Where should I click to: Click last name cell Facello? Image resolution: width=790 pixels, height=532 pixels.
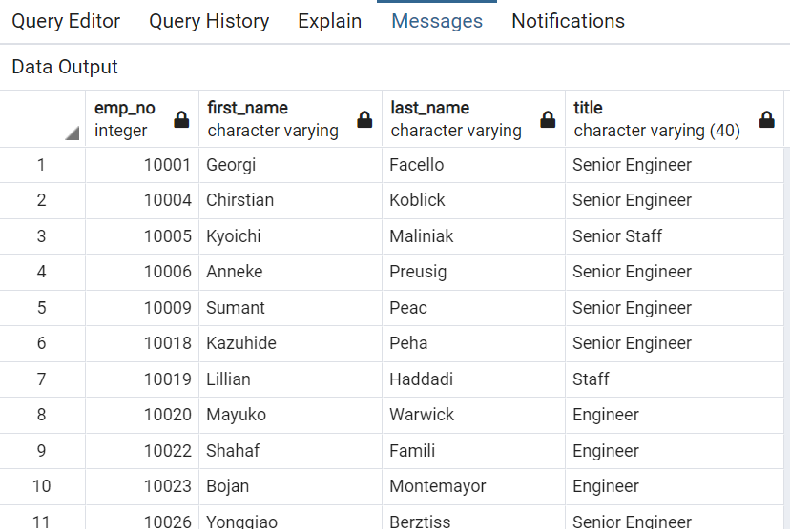[473, 165]
